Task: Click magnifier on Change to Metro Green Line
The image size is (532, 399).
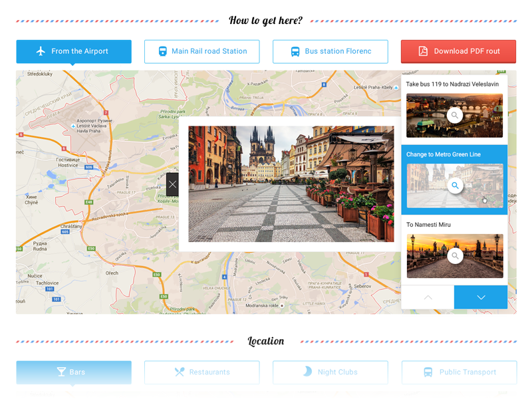Action: coord(455,186)
